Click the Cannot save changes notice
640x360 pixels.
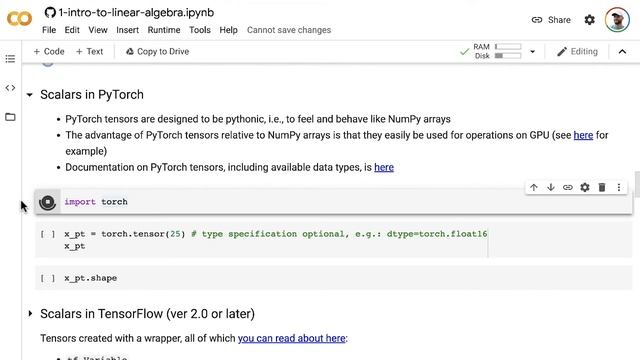click(x=289, y=30)
